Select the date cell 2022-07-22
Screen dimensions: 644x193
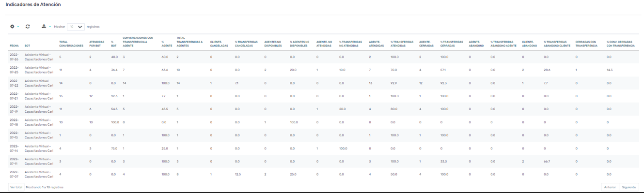pyautogui.click(x=14, y=83)
